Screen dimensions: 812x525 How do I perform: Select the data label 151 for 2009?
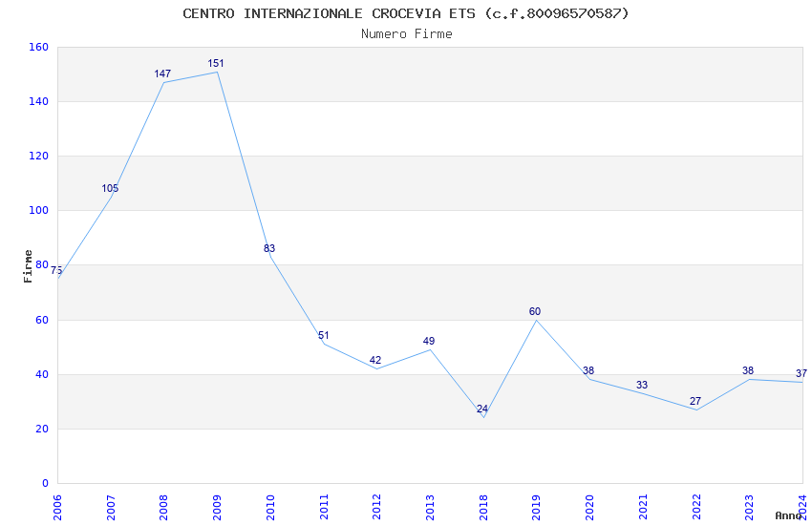coord(216,64)
